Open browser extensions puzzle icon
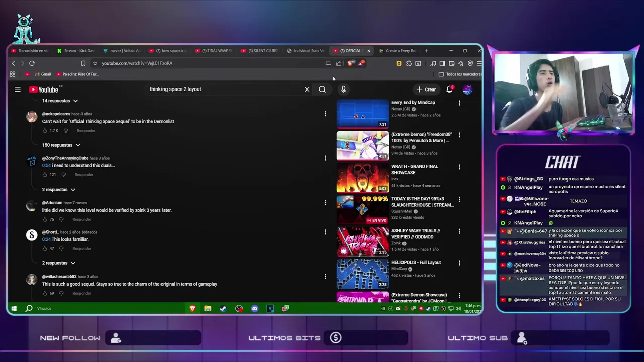 [409, 63]
